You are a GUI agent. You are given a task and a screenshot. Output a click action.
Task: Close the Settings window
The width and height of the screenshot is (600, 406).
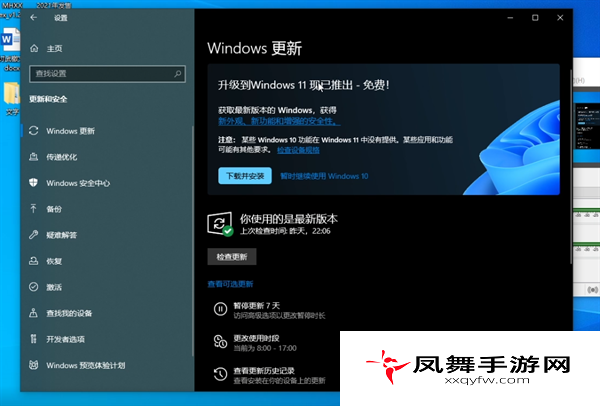[560, 18]
